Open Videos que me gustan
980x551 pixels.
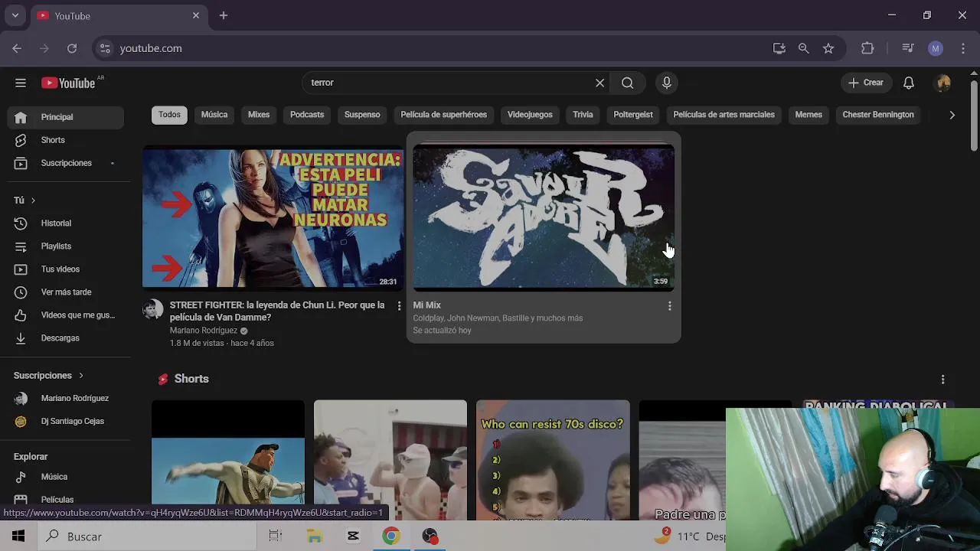tap(66, 315)
